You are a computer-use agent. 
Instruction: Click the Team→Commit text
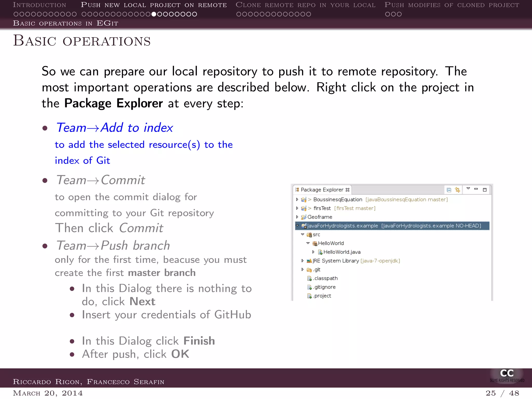(101, 180)
